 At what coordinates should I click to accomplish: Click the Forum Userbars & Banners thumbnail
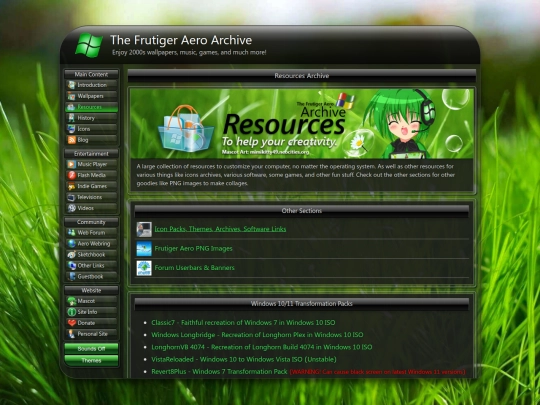point(144,268)
